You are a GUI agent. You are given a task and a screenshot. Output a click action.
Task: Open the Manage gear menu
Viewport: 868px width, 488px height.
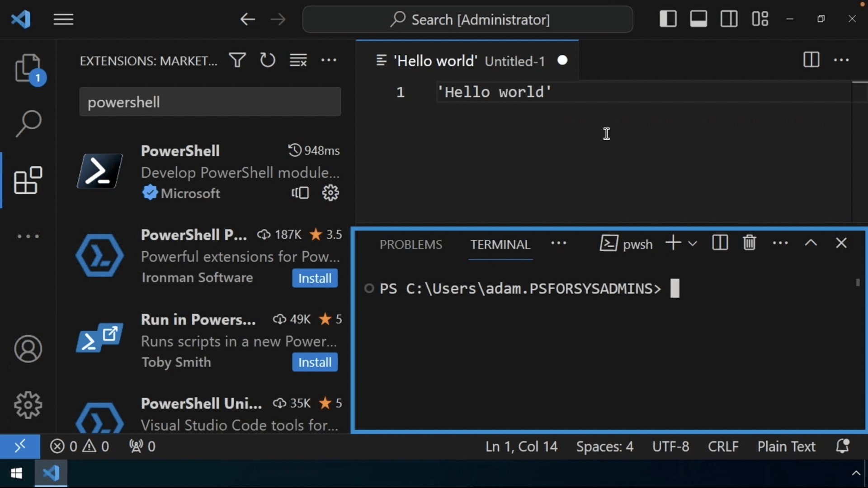pos(28,405)
